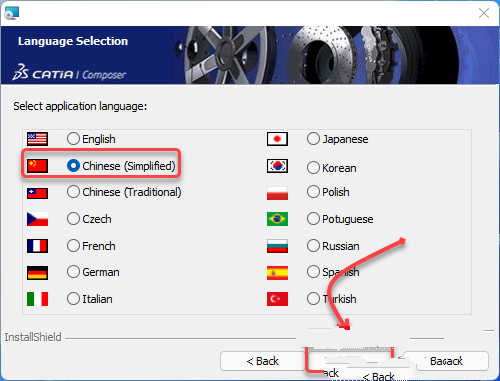This screenshot has height=381, width=500.
Task: Click the Italian flag icon
Action: tap(37, 299)
